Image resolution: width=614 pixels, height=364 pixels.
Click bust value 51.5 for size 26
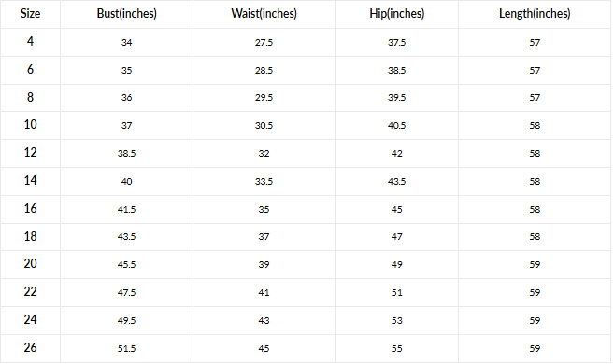[126, 349]
